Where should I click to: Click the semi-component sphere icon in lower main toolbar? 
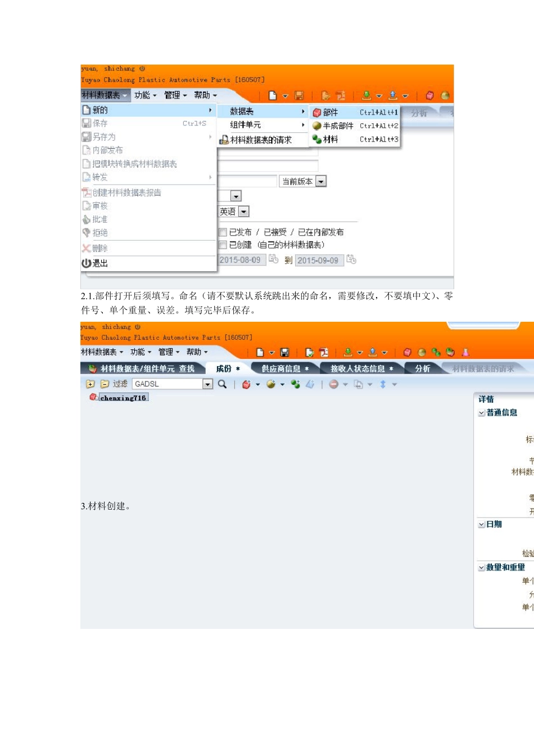pyautogui.click(x=422, y=353)
